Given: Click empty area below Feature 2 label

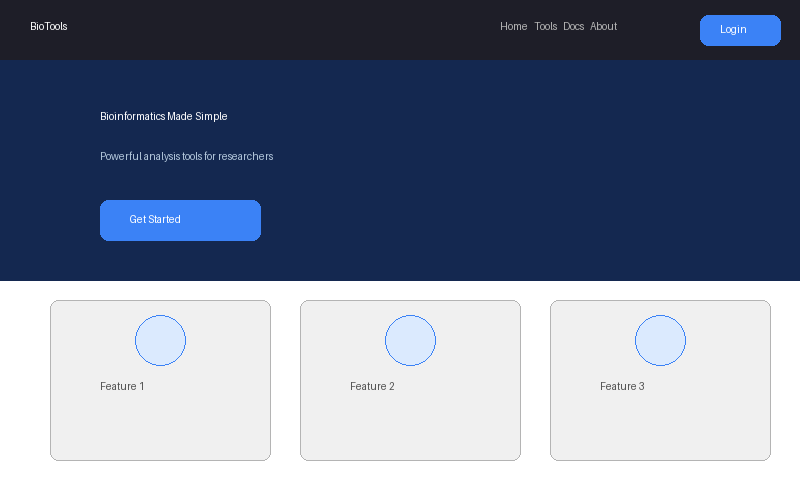Looking at the screenshot, I should pyautogui.click(x=410, y=428).
